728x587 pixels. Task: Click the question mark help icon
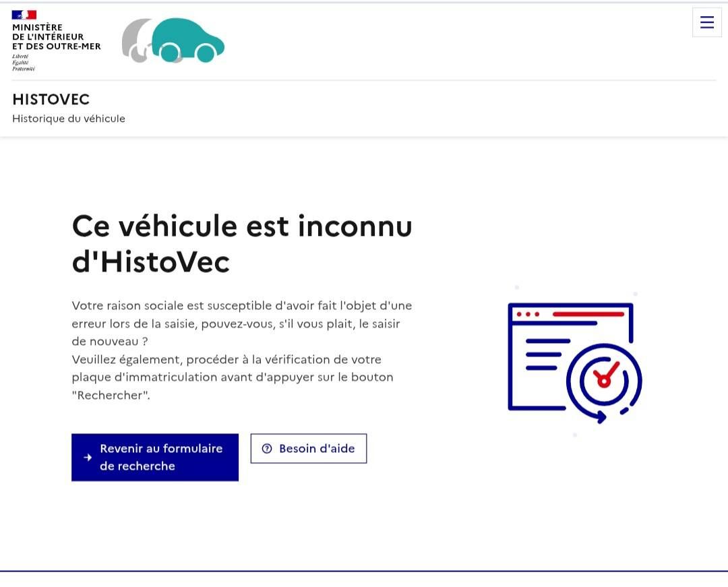[267, 448]
